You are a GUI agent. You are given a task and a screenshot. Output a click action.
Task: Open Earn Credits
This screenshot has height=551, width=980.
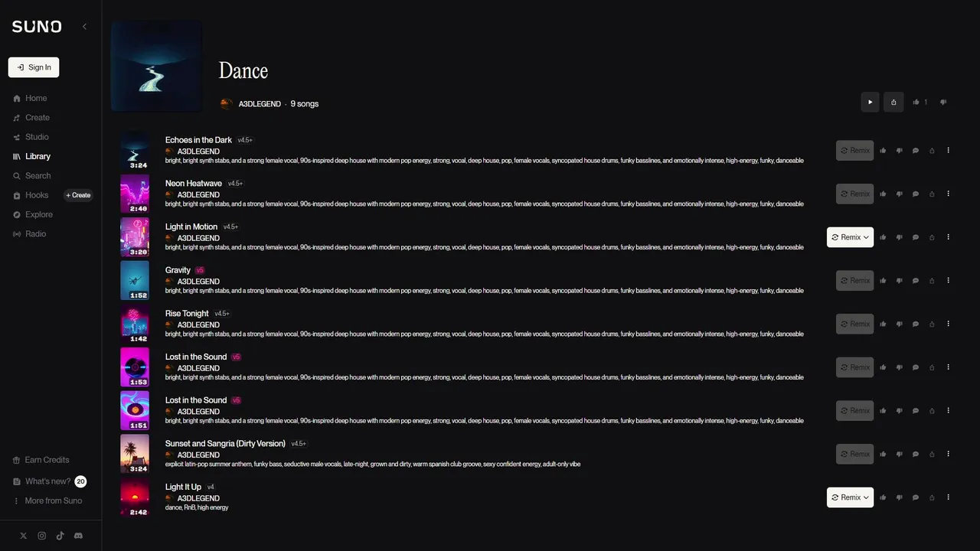pyautogui.click(x=41, y=460)
